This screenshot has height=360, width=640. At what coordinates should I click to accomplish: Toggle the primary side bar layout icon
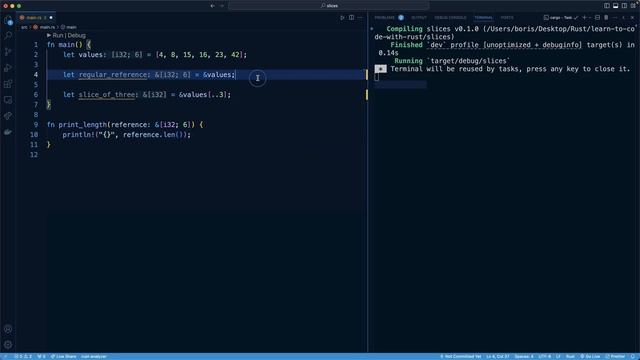[x=607, y=6]
